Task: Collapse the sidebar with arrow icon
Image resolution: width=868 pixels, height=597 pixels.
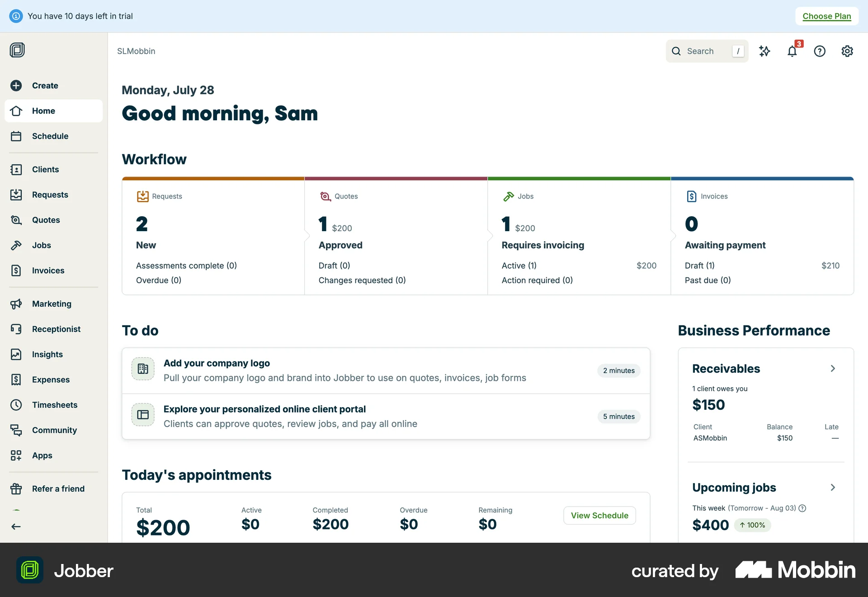Action: click(16, 526)
